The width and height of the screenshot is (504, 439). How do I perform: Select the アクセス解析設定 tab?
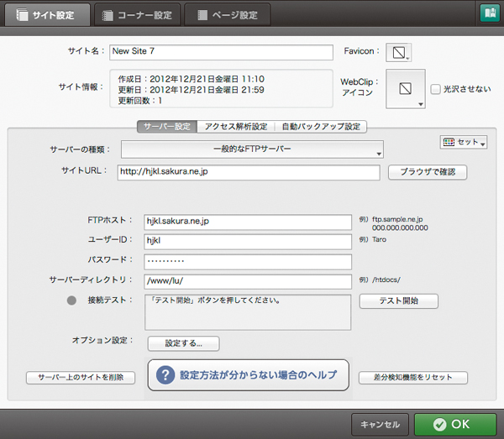236,127
